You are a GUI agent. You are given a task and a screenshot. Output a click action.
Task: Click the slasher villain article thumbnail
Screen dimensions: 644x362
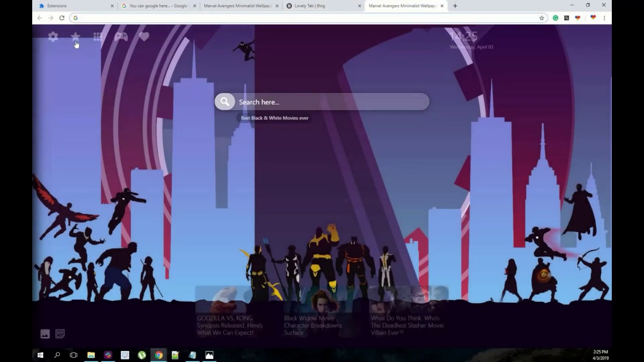409,300
